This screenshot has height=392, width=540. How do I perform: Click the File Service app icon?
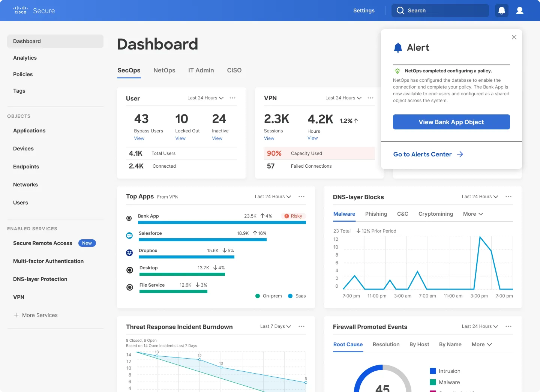pos(130,287)
